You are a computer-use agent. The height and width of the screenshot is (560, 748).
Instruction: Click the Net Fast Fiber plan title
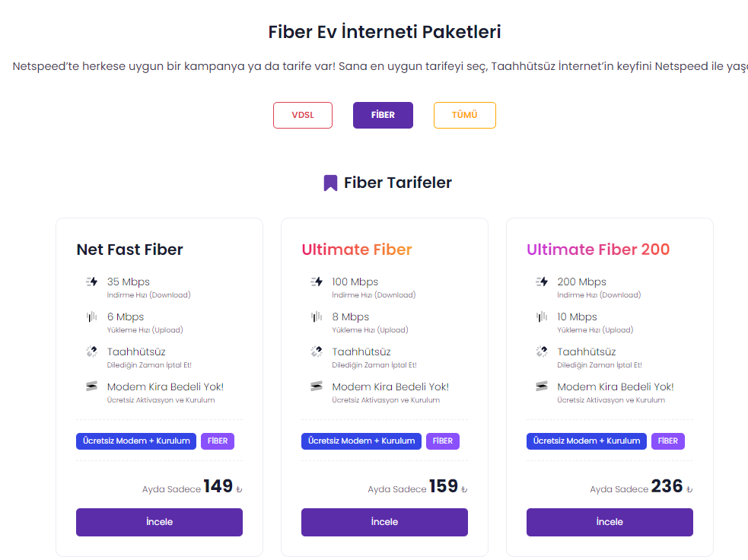[129, 250]
